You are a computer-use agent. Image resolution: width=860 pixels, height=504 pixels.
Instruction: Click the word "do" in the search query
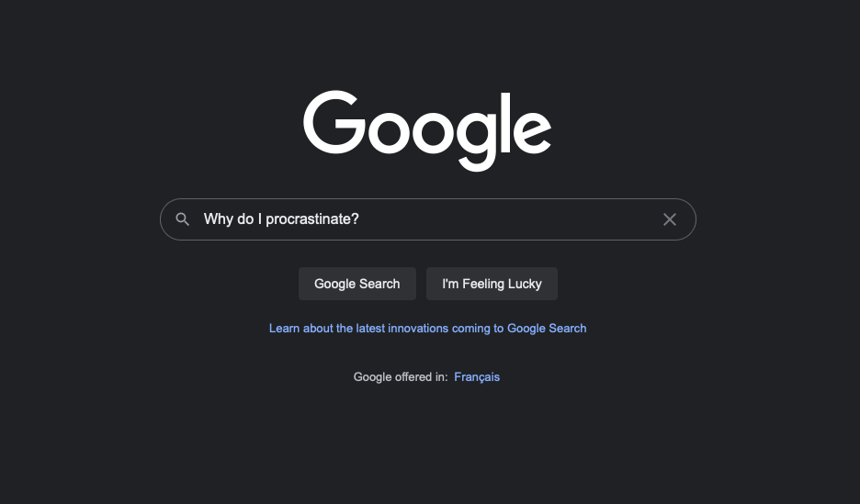click(x=245, y=219)
